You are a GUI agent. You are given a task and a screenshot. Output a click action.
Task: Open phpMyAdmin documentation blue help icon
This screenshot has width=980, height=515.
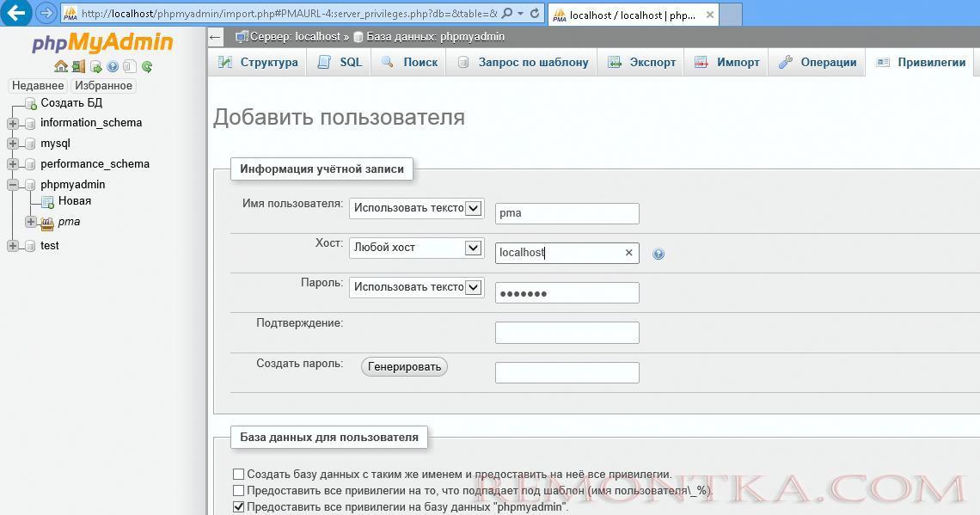pos(113,67)
